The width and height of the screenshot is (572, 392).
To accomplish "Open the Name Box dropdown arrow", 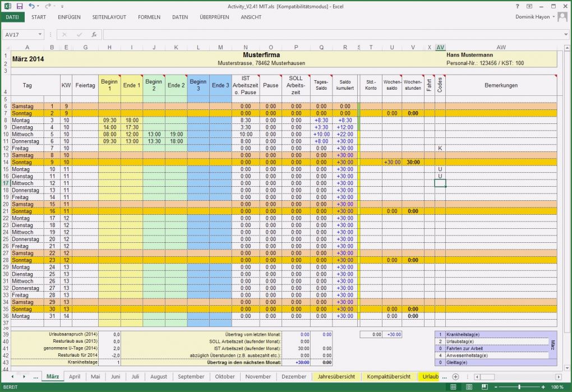I will pos(39,34).
